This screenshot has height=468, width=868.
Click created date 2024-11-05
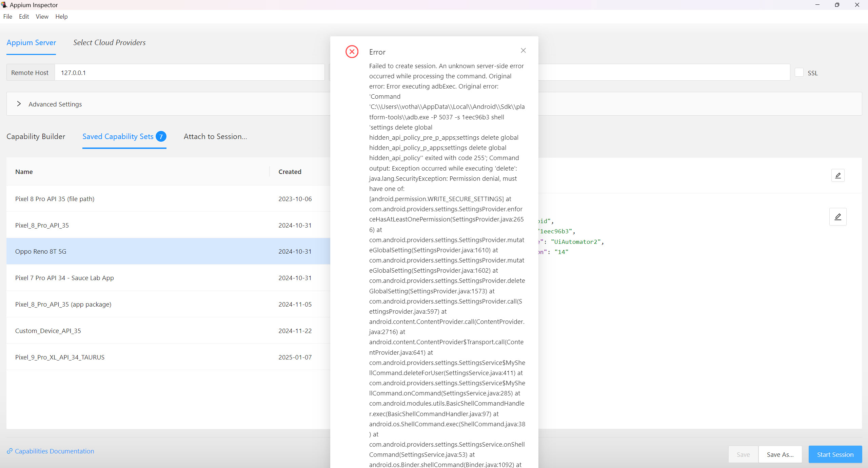(x=295, y=304)
